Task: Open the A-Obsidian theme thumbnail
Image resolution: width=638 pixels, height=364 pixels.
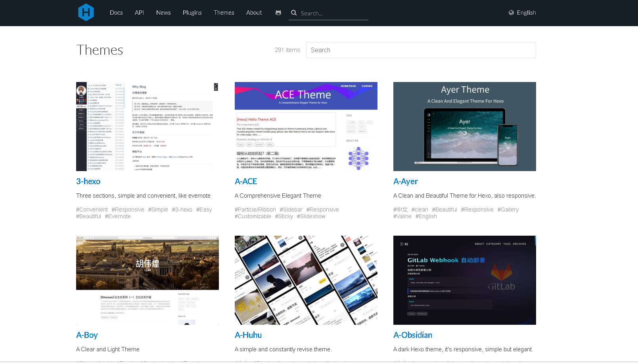Action: click(x=465, y=280)
